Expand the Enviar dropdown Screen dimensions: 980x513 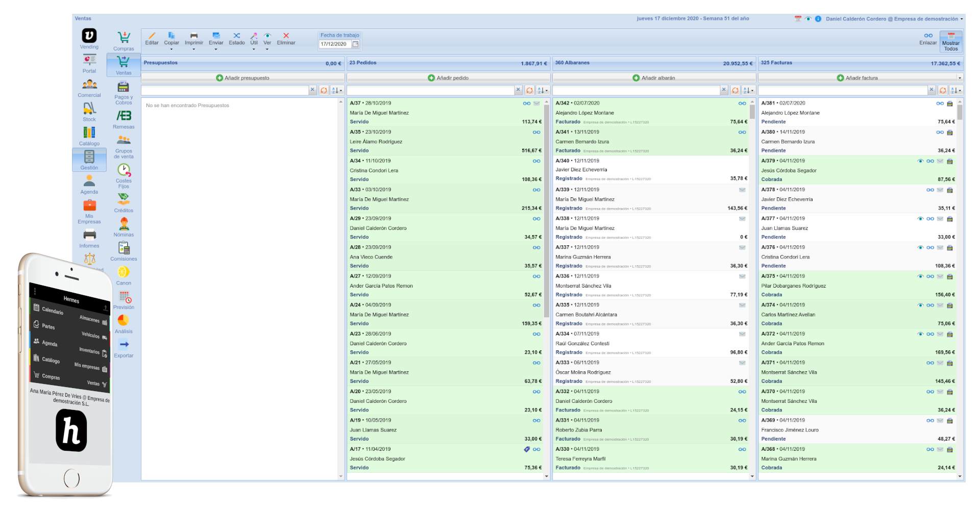point(216,49)
